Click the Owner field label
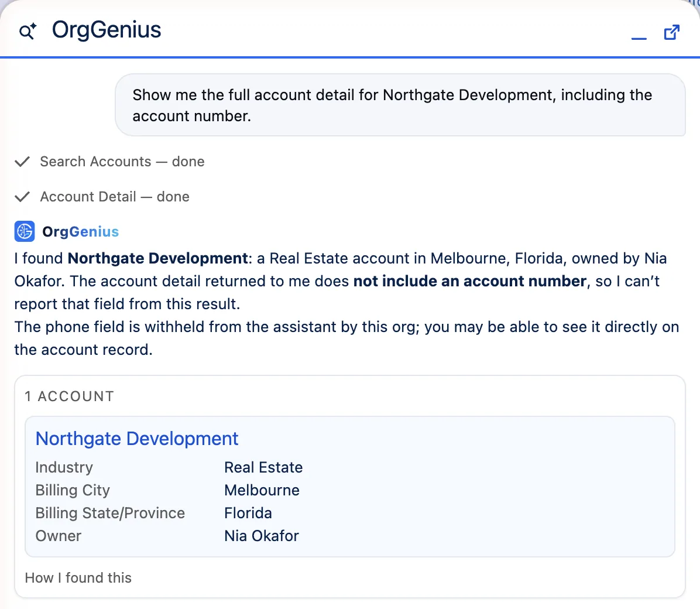The image size is (700, 609). point(58,536)
